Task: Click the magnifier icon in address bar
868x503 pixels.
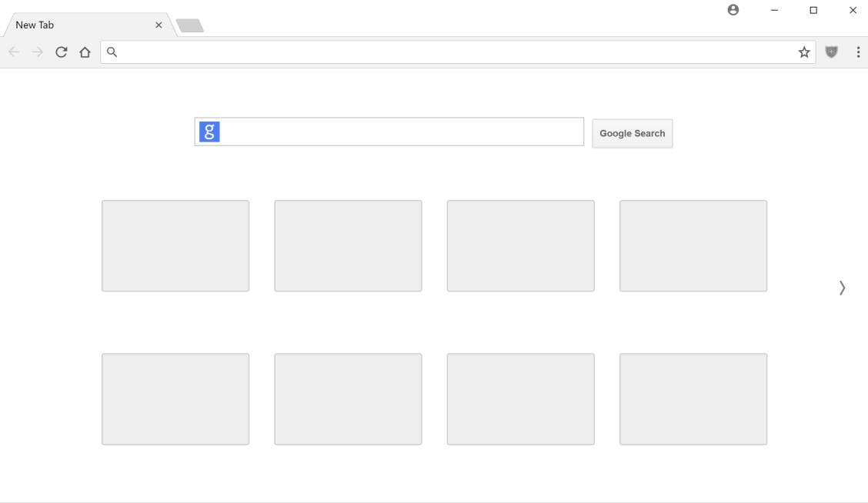Action: point(112,52)
